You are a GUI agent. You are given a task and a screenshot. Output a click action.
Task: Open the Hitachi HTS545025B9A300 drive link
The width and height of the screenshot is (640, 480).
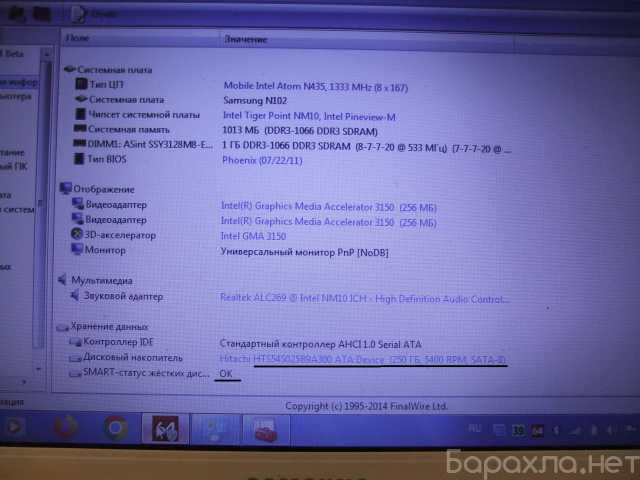(x=363, y=360)
